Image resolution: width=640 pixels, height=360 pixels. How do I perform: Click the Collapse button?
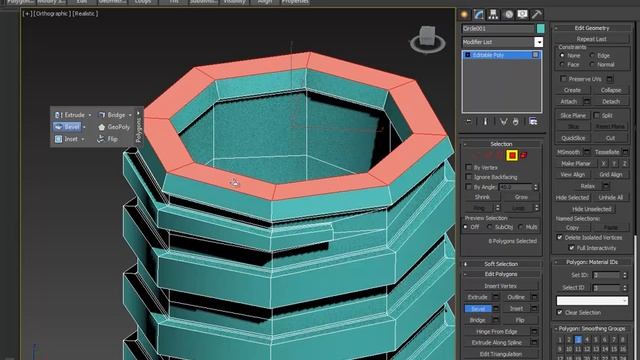(x=611, y=90)
